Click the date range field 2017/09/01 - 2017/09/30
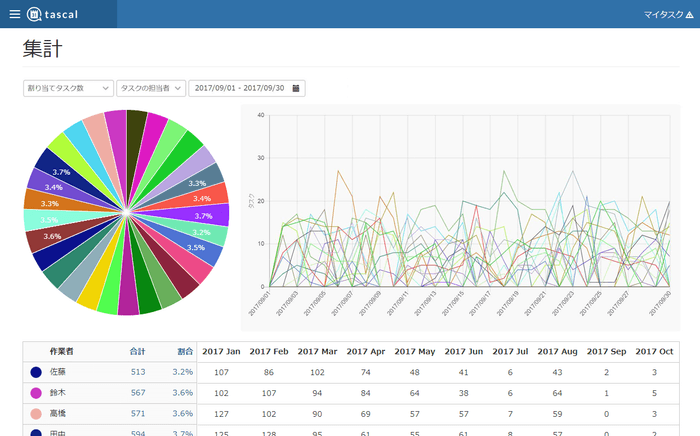This screenshot has height=436, width=700. (x=239, y=88)
